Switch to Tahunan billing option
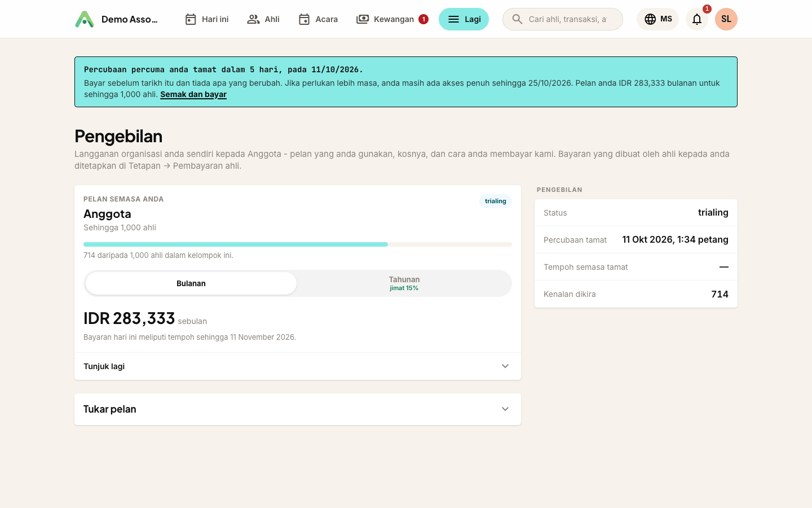 pyautogui.click(x=404, y=283)
